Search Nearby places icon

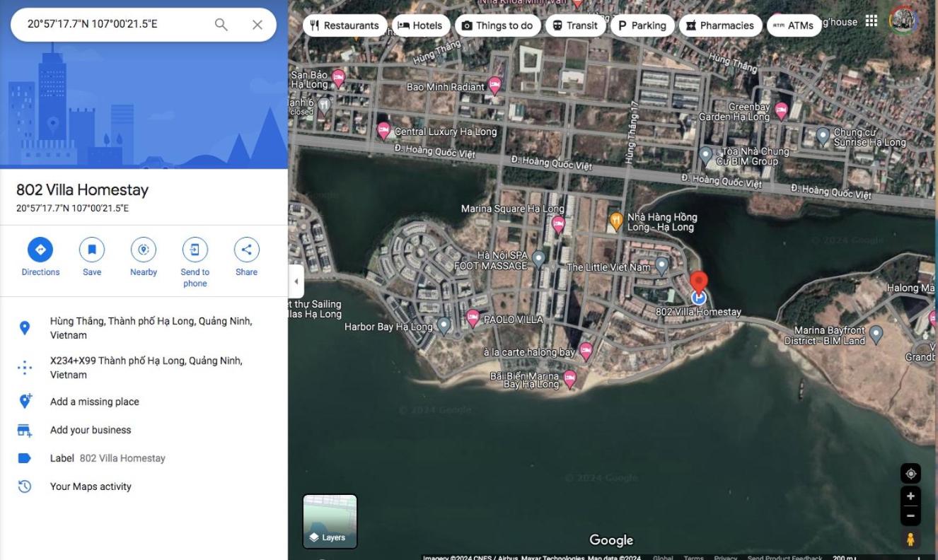(x=144, y=250)
